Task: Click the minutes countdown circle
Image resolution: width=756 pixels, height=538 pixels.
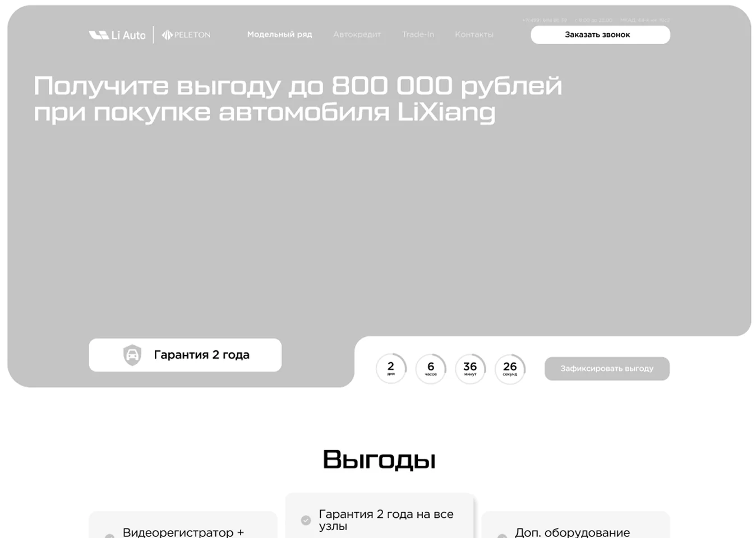Action: [x=470, y=368]
